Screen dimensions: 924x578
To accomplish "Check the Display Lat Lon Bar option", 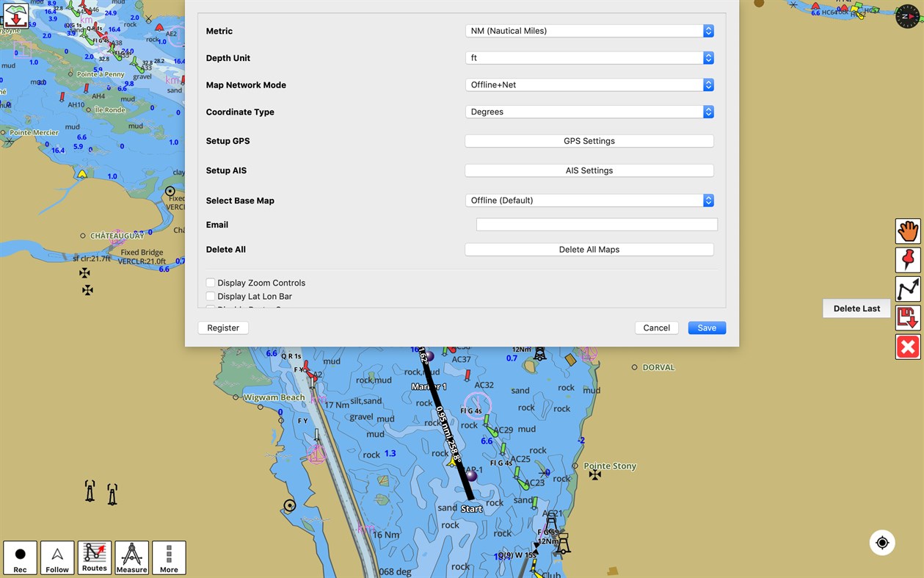I will (x=211, y=296).
